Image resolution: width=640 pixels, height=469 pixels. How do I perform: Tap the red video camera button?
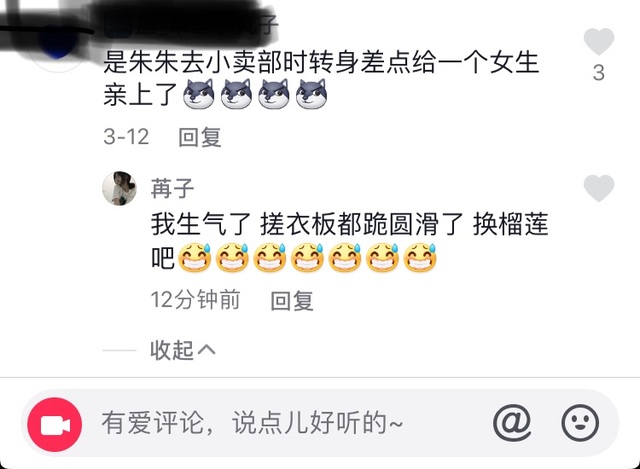55,425
